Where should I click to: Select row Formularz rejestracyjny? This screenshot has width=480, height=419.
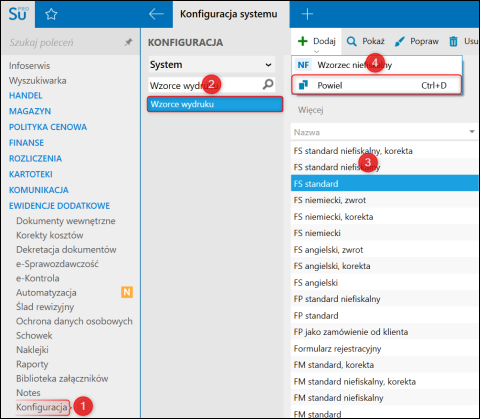point(385,349)
